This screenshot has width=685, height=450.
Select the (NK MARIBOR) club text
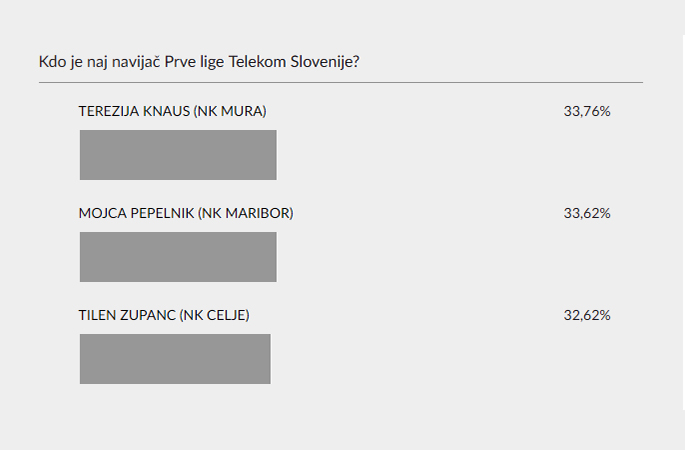[x=246, y=213]
